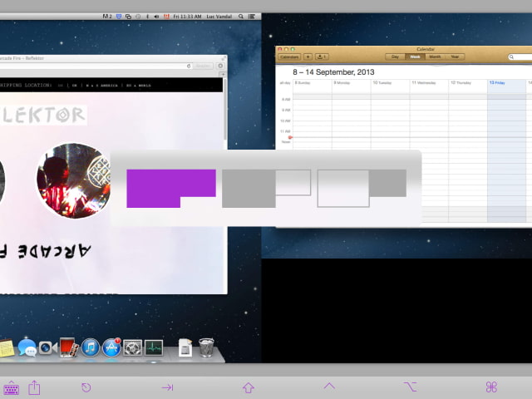The width and height of the screenshot is (532, 399).
Task: Toggle the Option modifier key
Action: click(410, 387)
